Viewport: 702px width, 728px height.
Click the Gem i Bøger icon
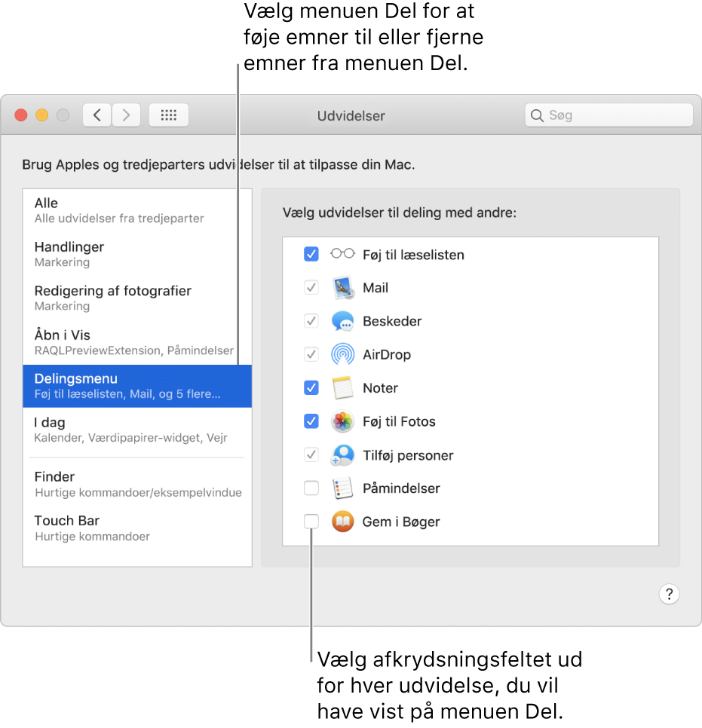342,522
